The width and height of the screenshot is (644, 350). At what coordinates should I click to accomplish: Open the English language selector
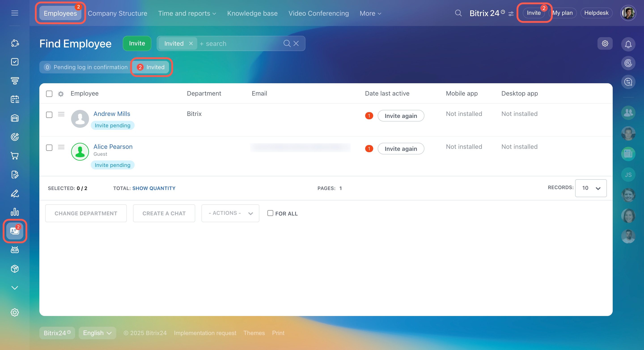click(x=97, y=333)
